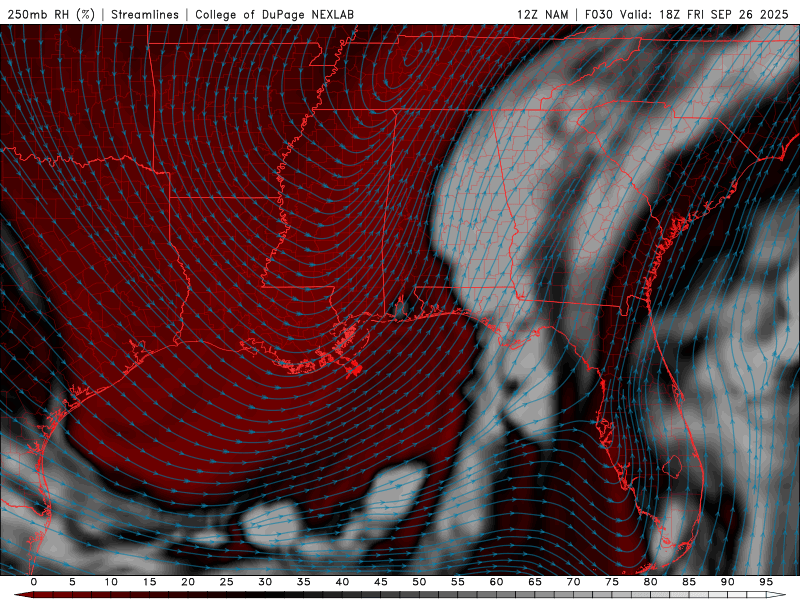Click the colorbar label '15'
800x600 pixels.
pyautogui.click(x=149, y=582)
